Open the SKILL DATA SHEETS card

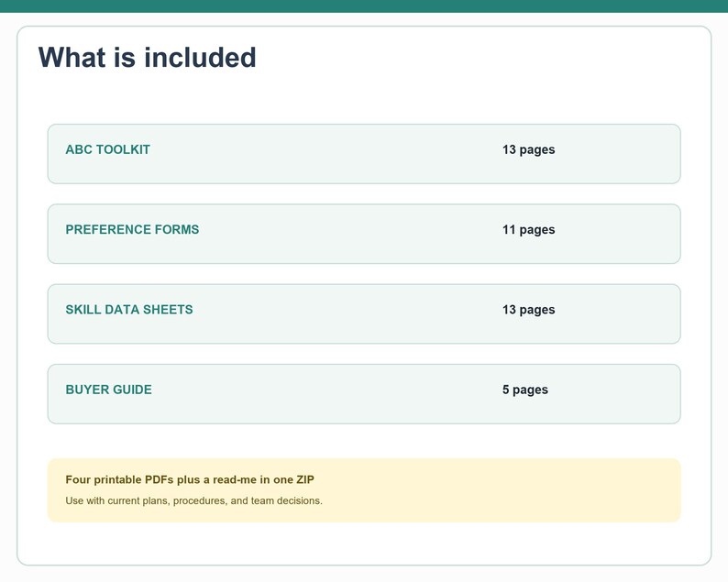[364, 313]
